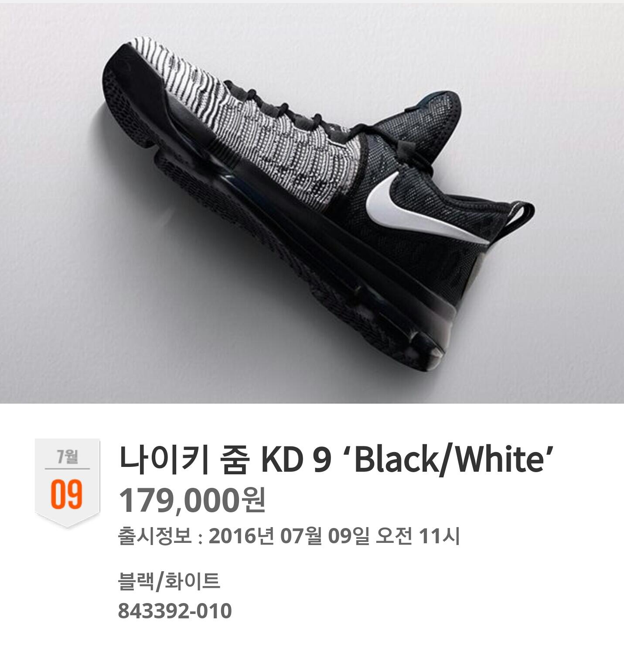Image resolution: width=624 pixels, height=672 pixels.
Task: Click the 원 currency symbol after the price
Action: [x=253, y=500]
